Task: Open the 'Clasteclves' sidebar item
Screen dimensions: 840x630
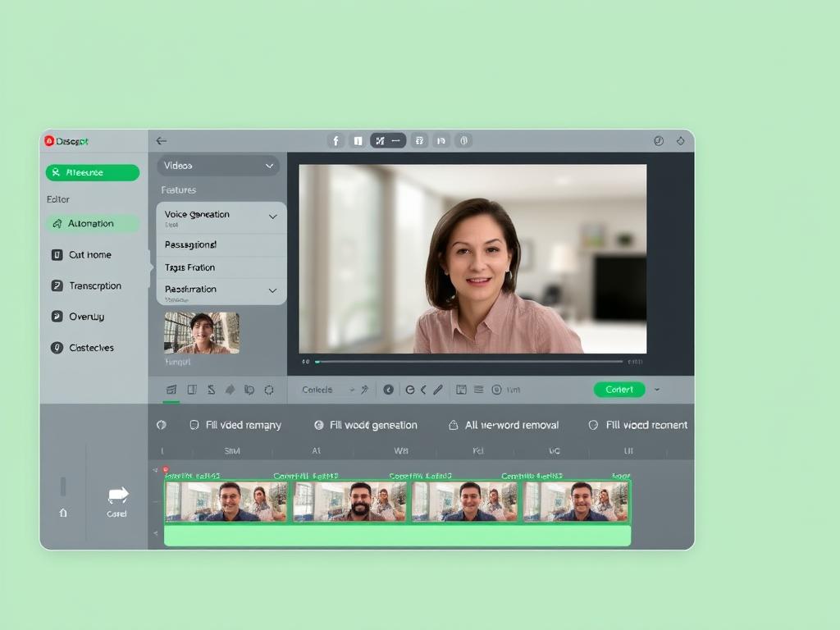Action: click(x=83, y=348)
